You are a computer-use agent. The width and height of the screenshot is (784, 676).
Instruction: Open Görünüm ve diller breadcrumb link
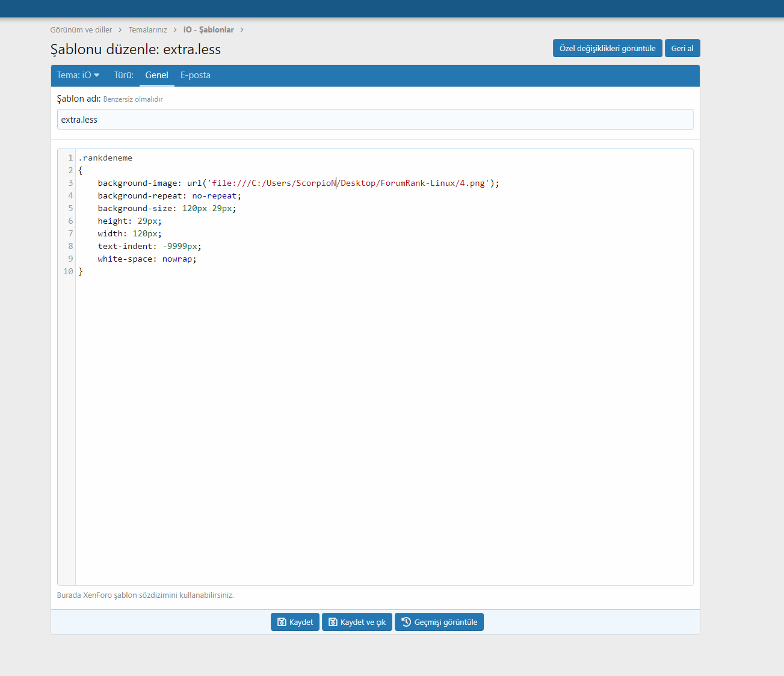click(x=81, y=29)
